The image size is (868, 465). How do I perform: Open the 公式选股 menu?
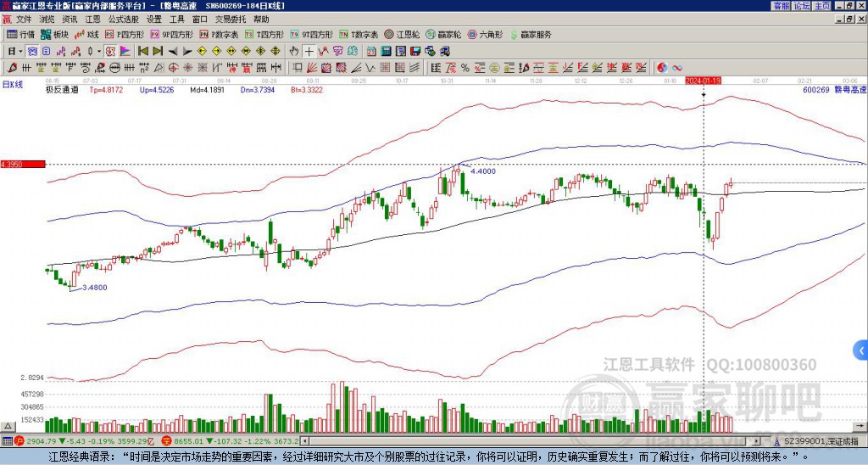point(124,20)
